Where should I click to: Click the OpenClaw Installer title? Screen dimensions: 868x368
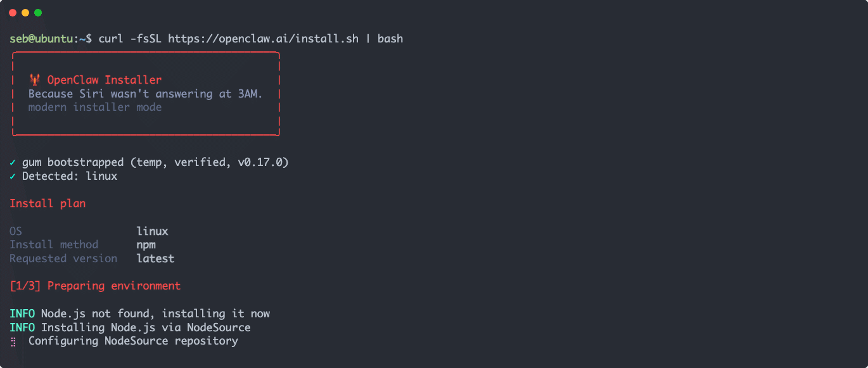(104, 80)
